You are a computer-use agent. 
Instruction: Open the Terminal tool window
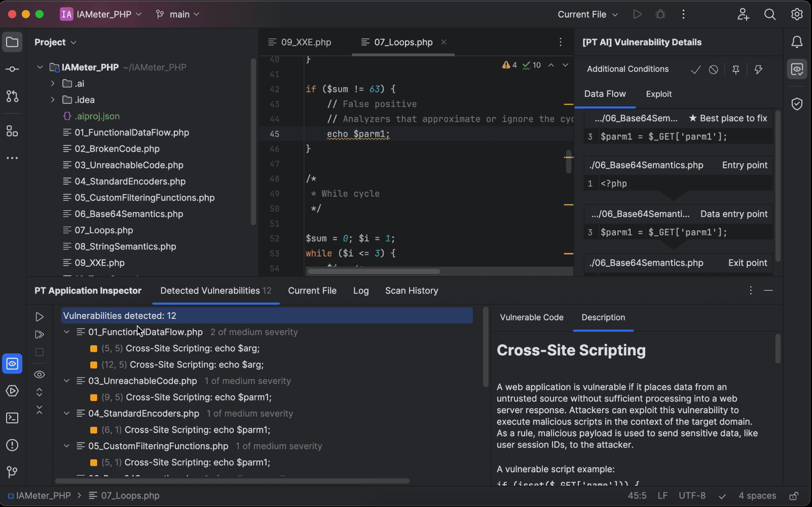(x=12, y=418)
